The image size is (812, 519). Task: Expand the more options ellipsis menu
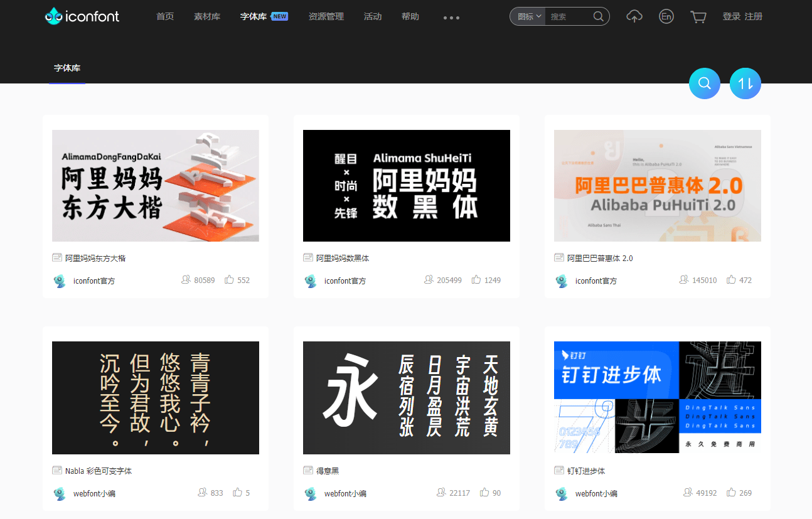(451, 17)
